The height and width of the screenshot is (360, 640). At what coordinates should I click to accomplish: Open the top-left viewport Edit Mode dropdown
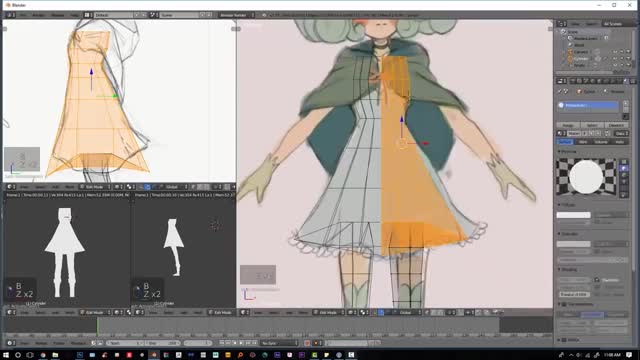coord(96,187)
